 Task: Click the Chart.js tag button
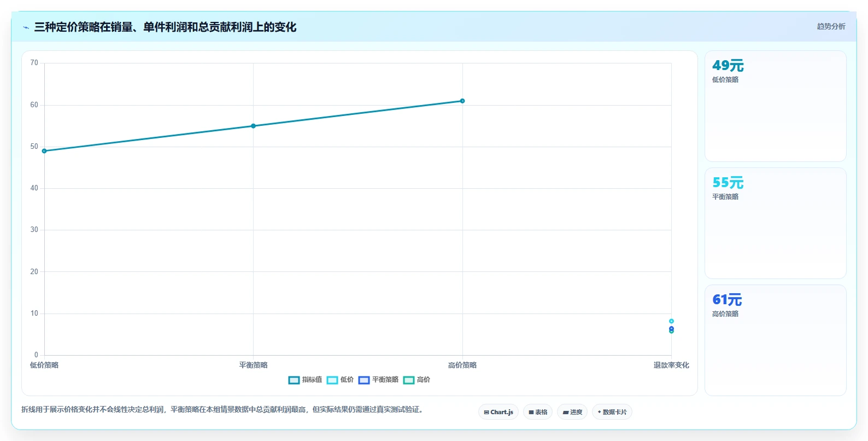[x=498, y=412]
